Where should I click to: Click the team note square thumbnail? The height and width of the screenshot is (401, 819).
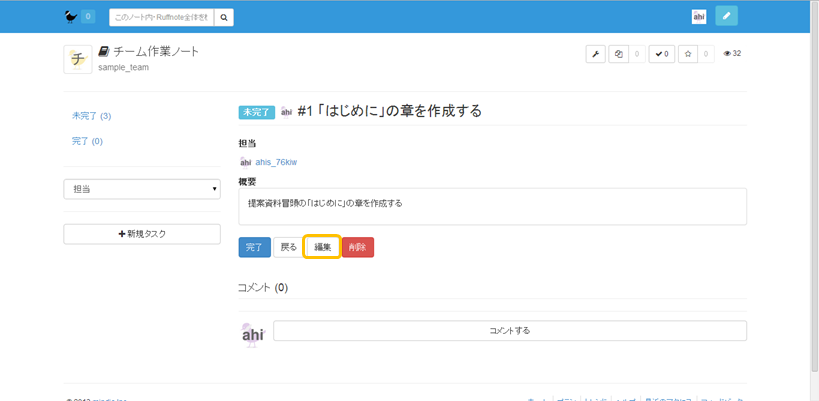click(78, 59)
